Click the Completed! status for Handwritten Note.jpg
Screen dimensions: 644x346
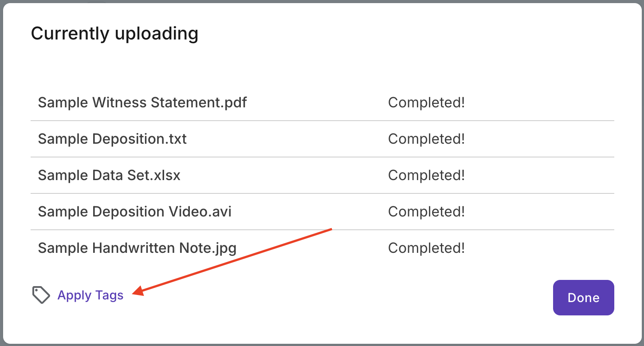[x=426, y=248]
